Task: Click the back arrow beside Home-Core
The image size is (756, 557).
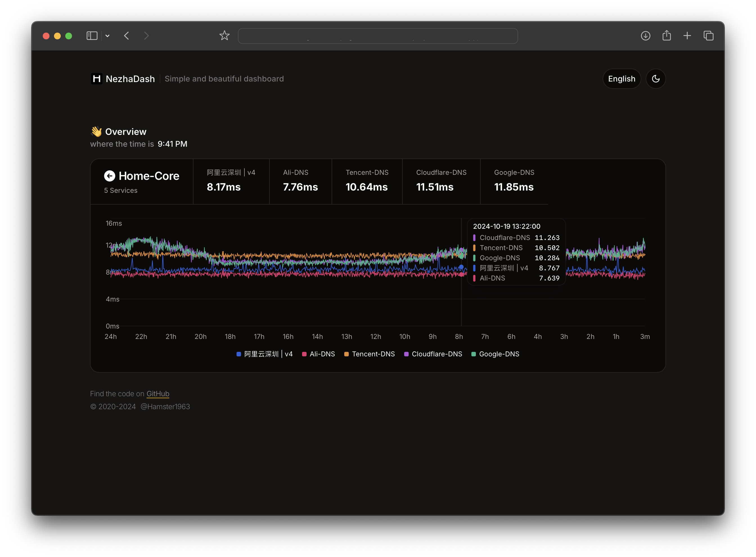Action: [x=109, y=176]
